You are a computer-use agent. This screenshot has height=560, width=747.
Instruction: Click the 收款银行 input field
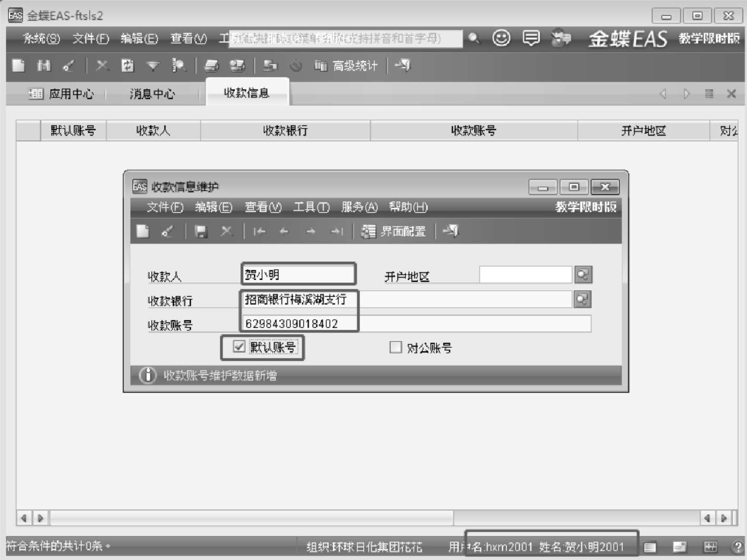407,299
